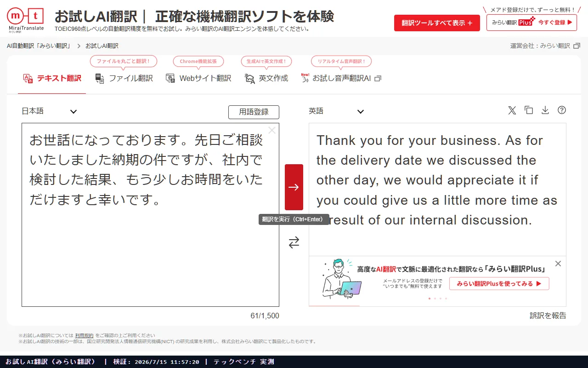Screen dimensions: 588x368
Task: Swap source and target languages
Action: (x=294, y=242)
